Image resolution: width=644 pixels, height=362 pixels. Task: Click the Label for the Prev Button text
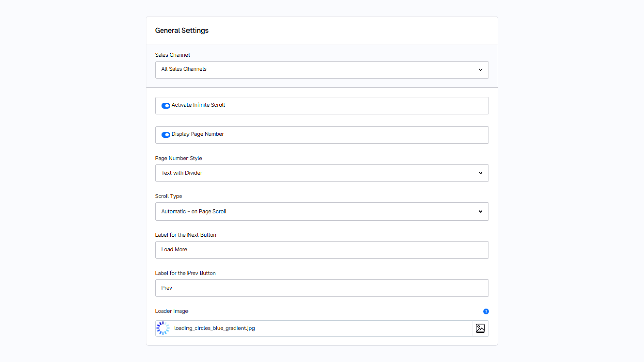185,273
